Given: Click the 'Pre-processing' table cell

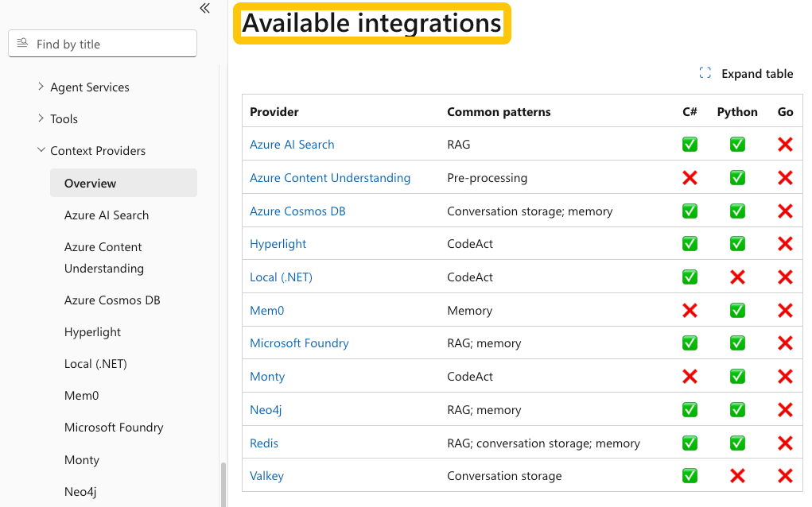Looking at the screenshot, I should click(x=487, y=178).
